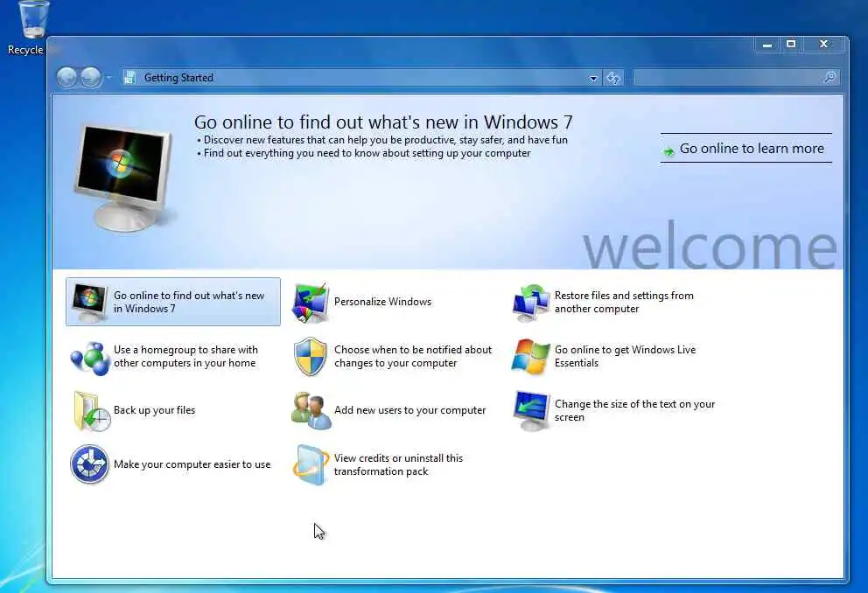This screenshot has width=868, height=593.
Task: Close the Getting Started window
Action: pyautogui.click(x=823, y=45)
